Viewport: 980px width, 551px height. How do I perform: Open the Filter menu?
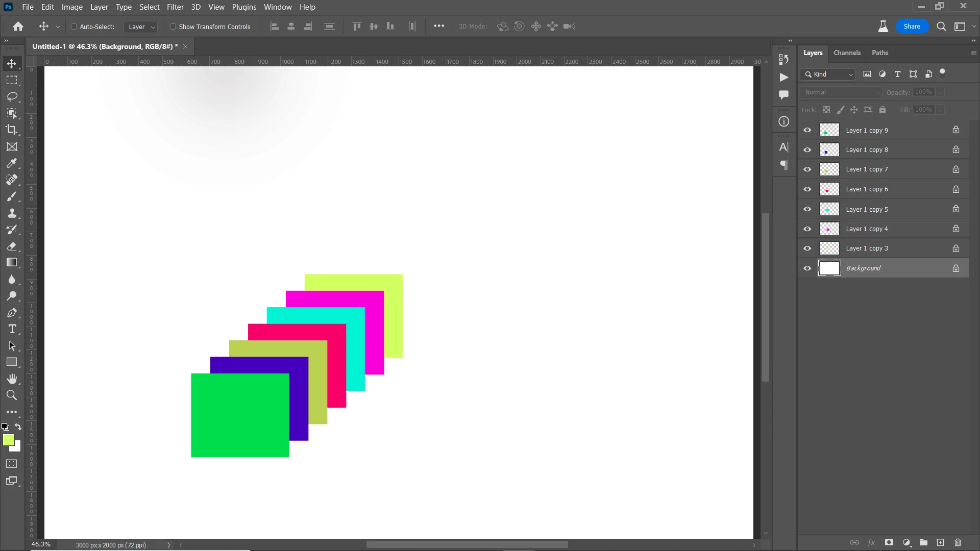(x=175, y=7)
